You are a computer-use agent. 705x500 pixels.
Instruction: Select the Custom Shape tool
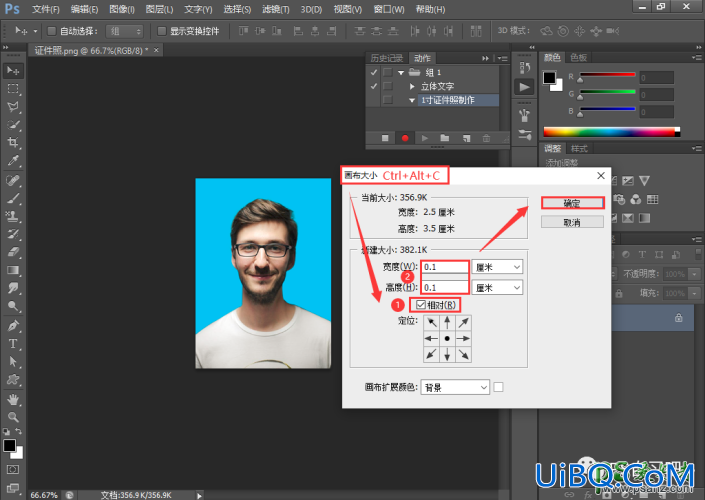[13, 380]
